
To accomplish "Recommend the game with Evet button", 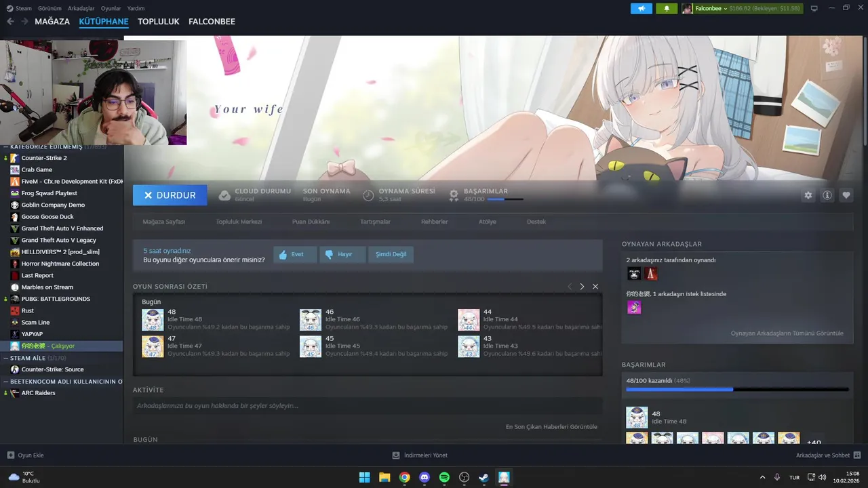I will [x=295, y=254].
